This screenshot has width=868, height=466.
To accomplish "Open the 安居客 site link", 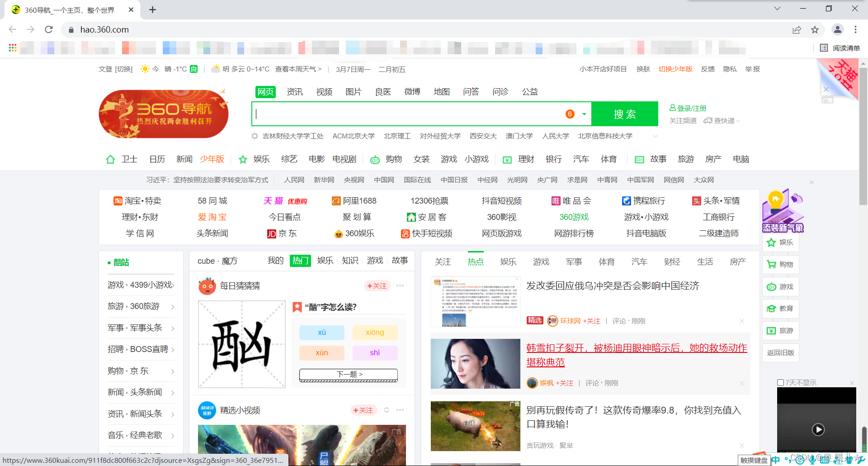I will [x=427, y=217].
